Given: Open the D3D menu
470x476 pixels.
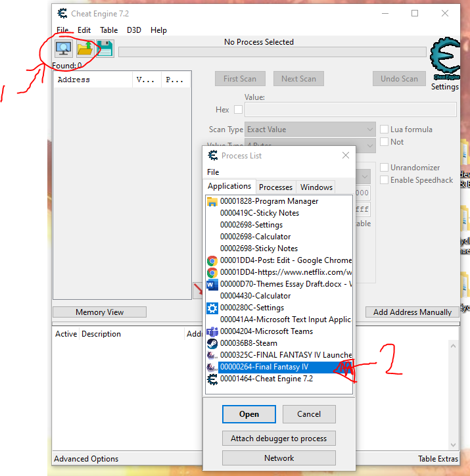Looking at the screenshot, I should [x=134, y=30].
